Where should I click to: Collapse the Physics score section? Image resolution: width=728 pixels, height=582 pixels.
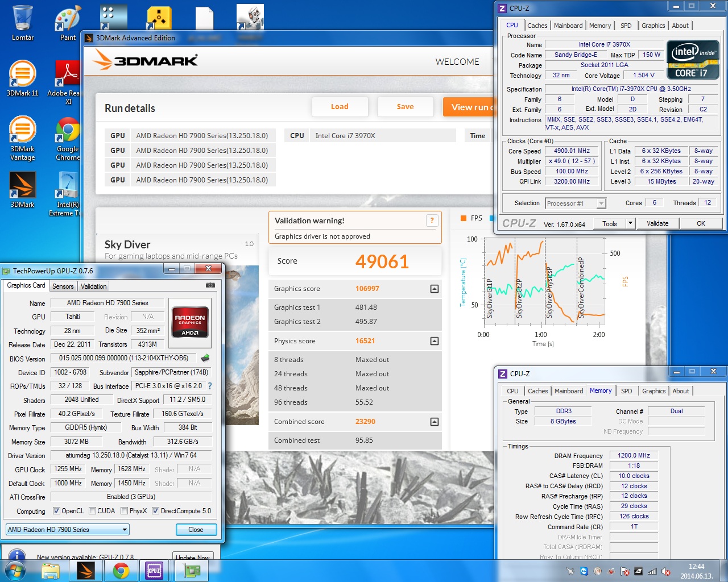(435, 341)
